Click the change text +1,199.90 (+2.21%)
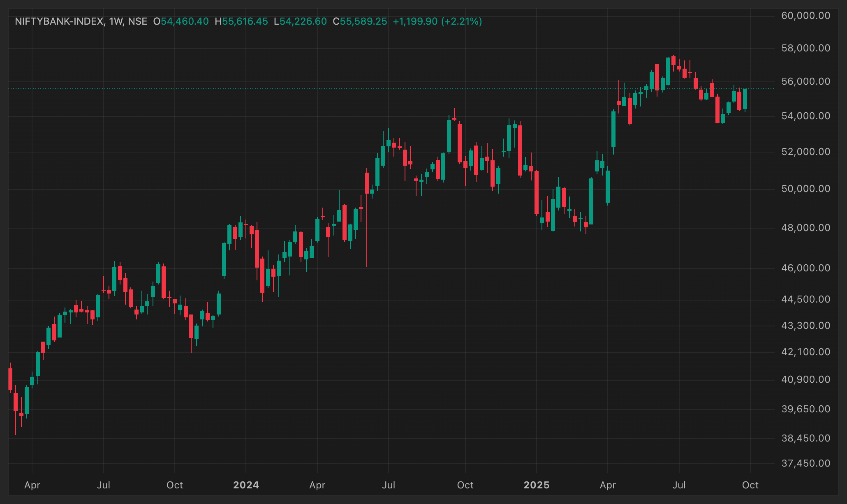 (x=437, y=21)
